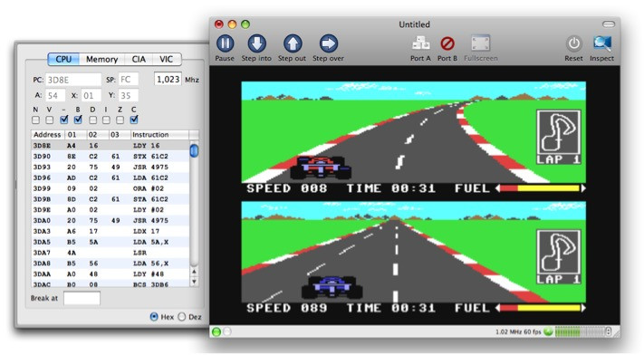Toggle the unused (-) flag checkbox
This screenshot has height=355, width=644.
[x=63, y=120]
